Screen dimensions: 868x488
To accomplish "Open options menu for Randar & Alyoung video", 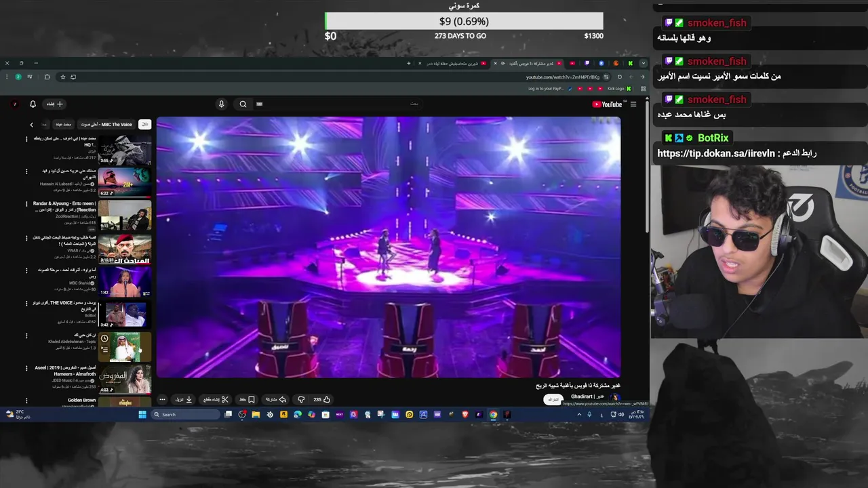I will [x=26, y=203].
